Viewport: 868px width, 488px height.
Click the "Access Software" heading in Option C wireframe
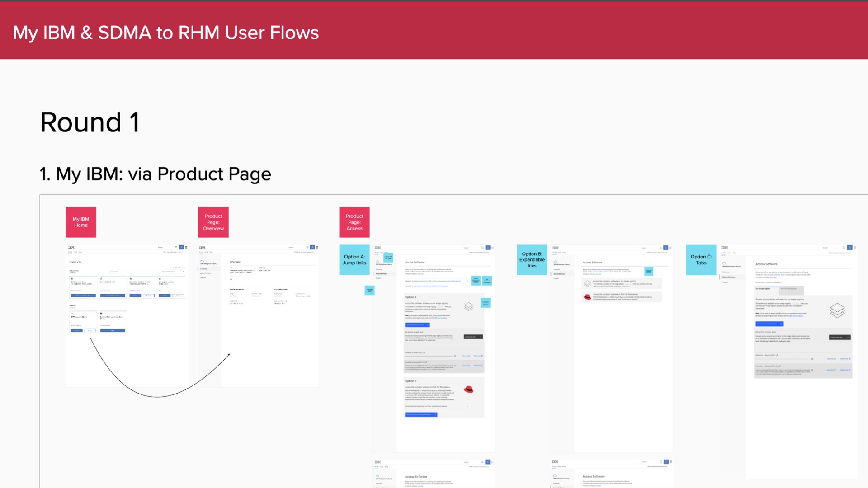click(x=766, y=264)
